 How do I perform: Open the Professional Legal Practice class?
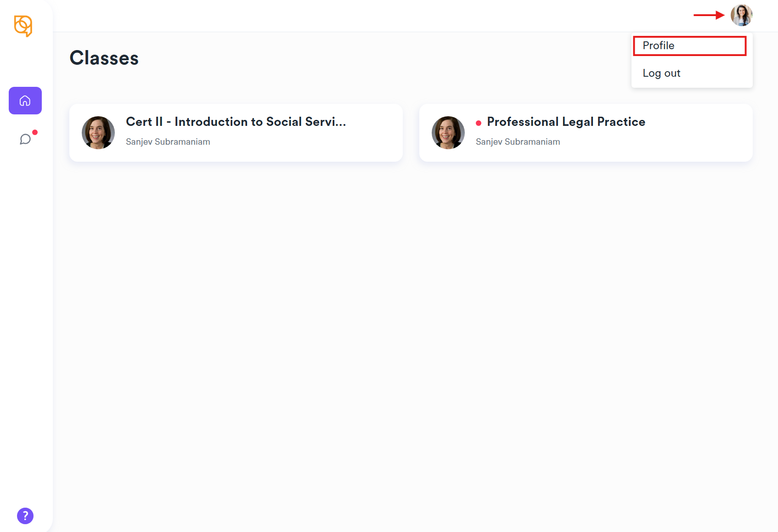pos(566,122)
